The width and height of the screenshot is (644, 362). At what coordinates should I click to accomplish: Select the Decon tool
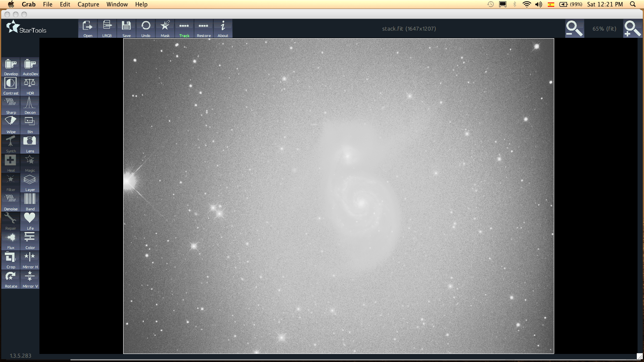(x=30, y=105)
